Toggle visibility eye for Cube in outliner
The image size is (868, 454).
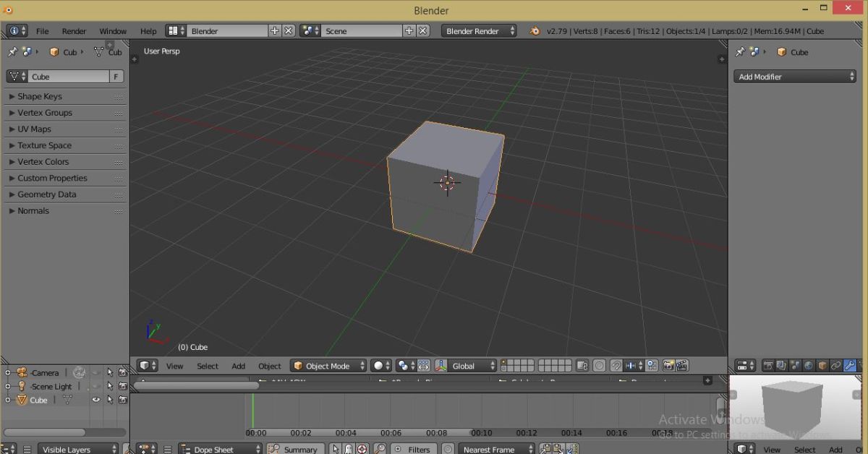95,400
